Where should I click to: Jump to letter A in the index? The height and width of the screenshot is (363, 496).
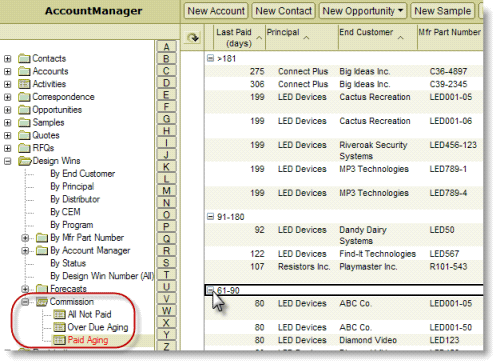click(x=166, y=47)
